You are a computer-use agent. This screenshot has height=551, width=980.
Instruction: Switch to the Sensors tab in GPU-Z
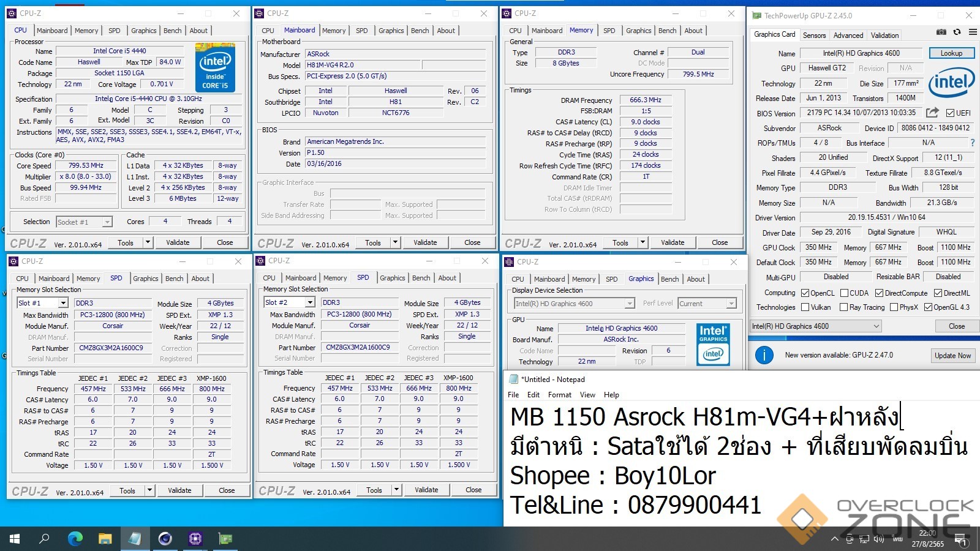point(814,36)
